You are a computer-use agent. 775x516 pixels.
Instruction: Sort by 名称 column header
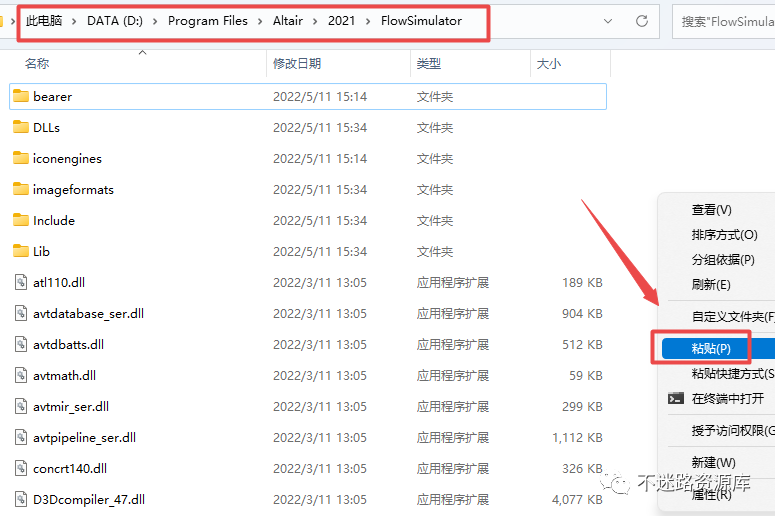pyautogui.click(x=37, y=63)
